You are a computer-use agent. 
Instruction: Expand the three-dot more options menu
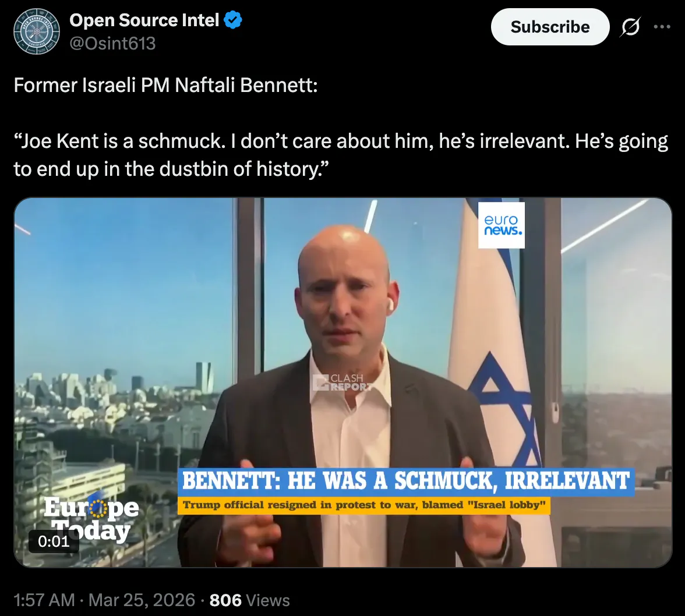point(662,27)
